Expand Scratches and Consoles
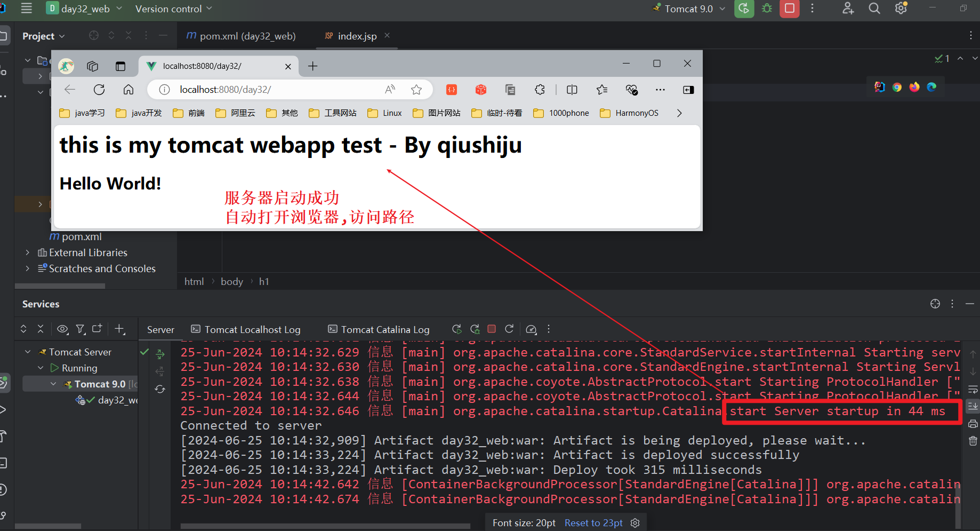The width and height of the screenshot is (980, 531). click(27, 268)
